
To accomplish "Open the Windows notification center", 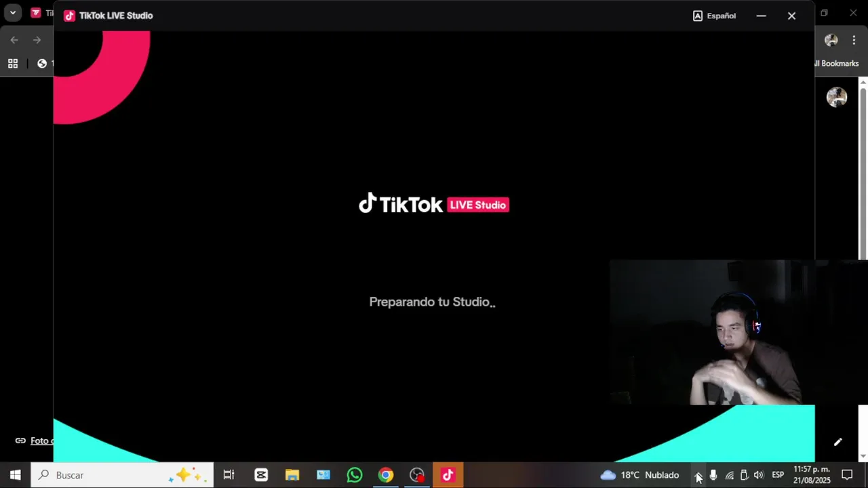I will (847, 475).
